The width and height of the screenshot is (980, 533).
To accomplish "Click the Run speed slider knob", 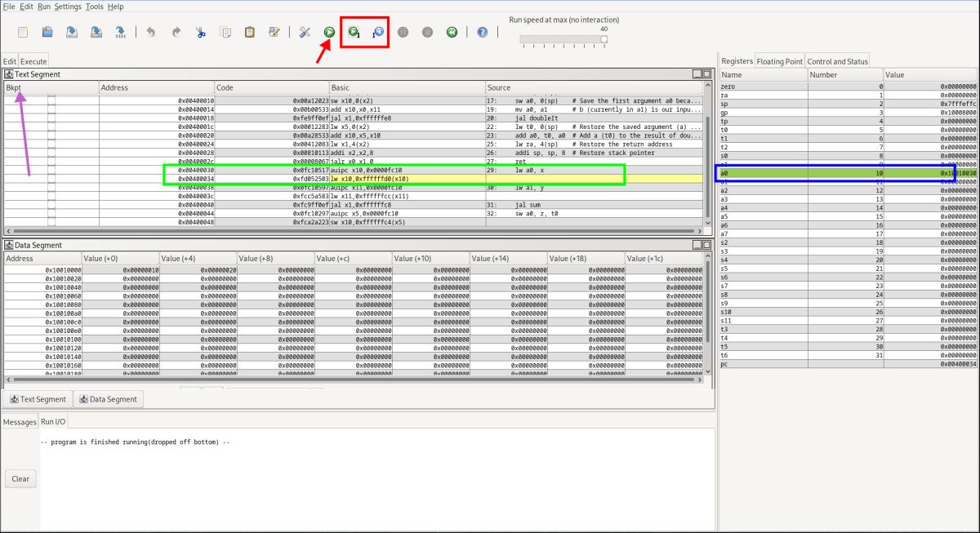I will point(604,38).
